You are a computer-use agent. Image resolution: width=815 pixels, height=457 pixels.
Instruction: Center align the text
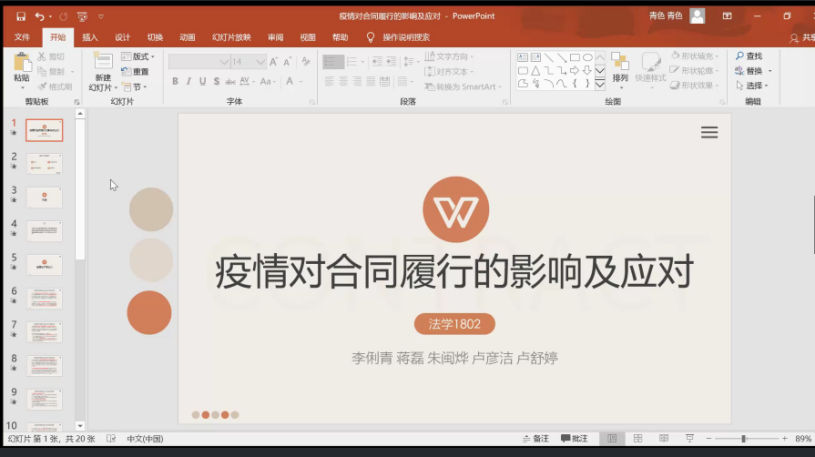343,81
